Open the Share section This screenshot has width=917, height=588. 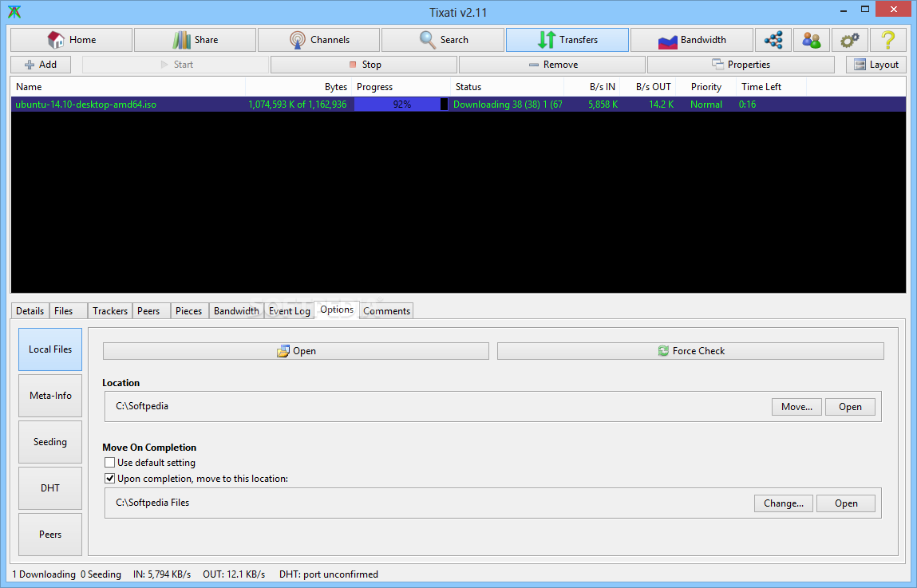195,40
